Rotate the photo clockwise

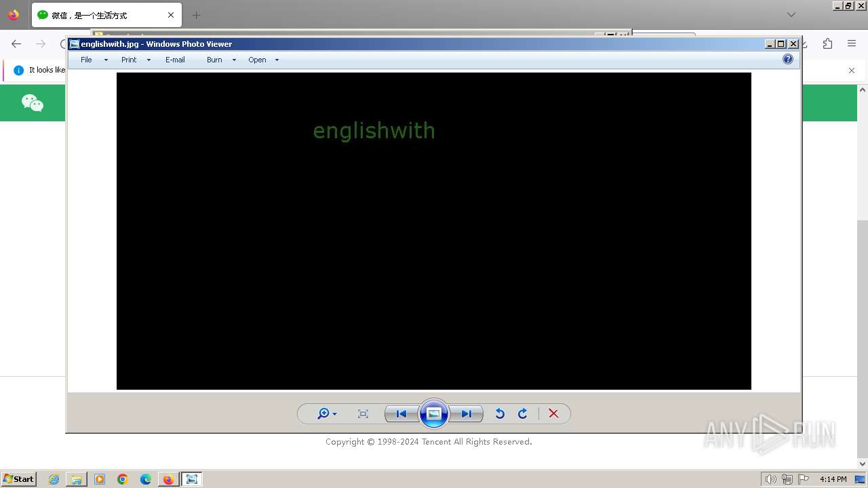523,413
